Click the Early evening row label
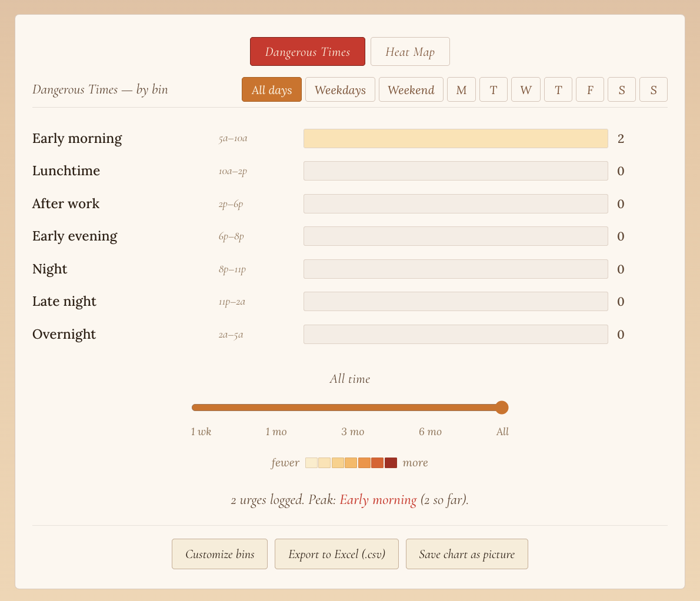This screenshot has width=700, height=601. coord(75,236)
